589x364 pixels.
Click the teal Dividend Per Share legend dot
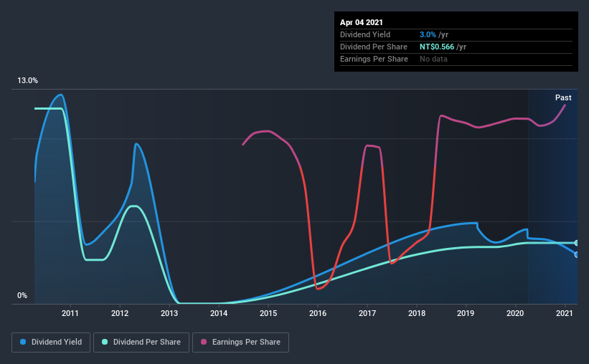click(105, 342)
